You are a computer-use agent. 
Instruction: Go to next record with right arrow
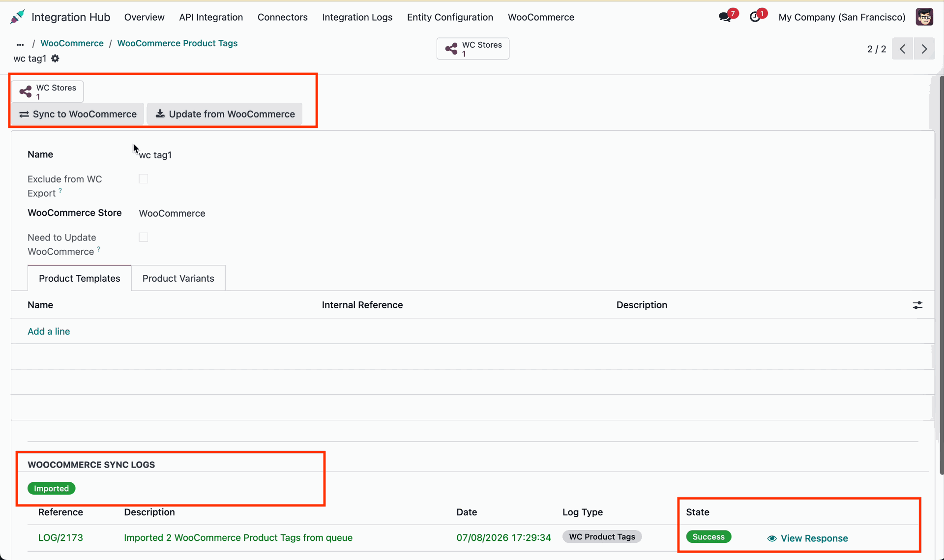[x=924, y=49]
